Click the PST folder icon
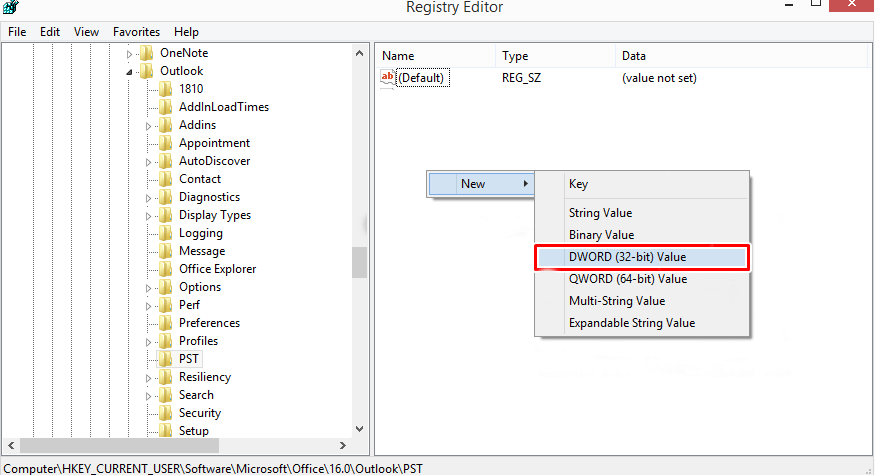 (x=166, y=359)
